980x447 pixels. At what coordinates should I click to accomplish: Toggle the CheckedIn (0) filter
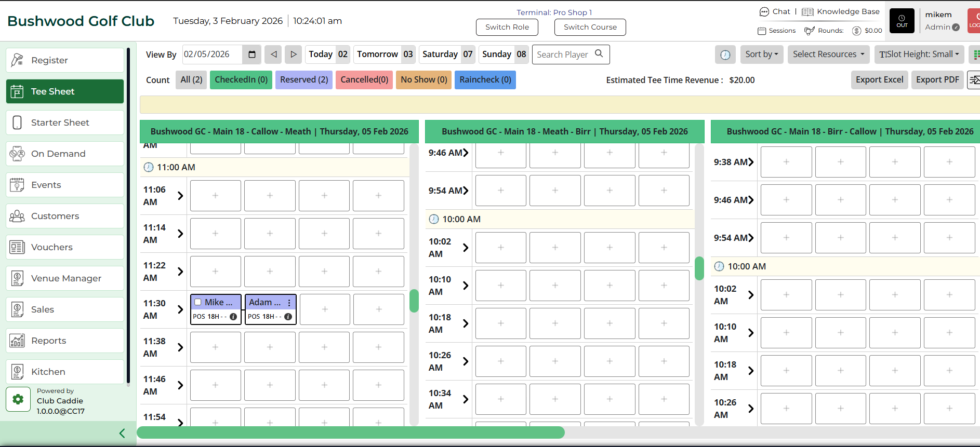pos(241,80)
